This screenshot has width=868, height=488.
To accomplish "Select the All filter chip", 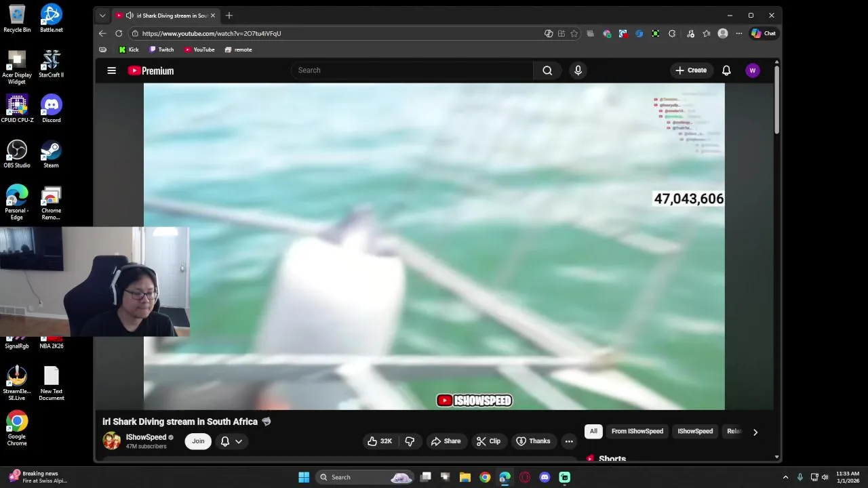I will [x=593, y=431].
